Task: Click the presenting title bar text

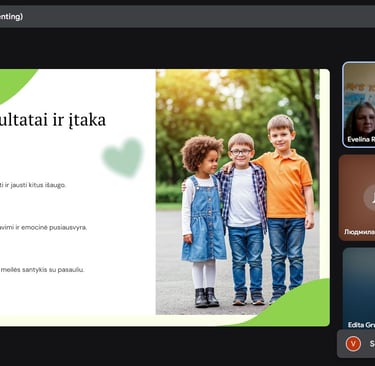Action: point(11,16)
